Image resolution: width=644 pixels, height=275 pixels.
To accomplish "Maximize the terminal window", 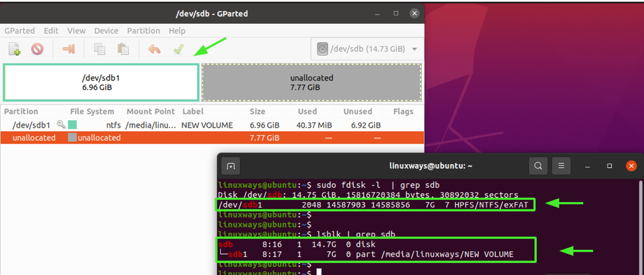I will [x=610, y=166].
